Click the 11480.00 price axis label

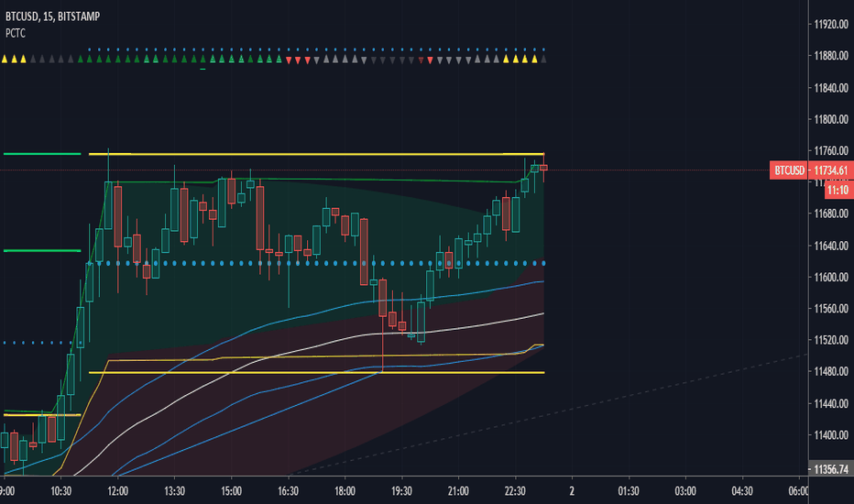click(830, 371)
